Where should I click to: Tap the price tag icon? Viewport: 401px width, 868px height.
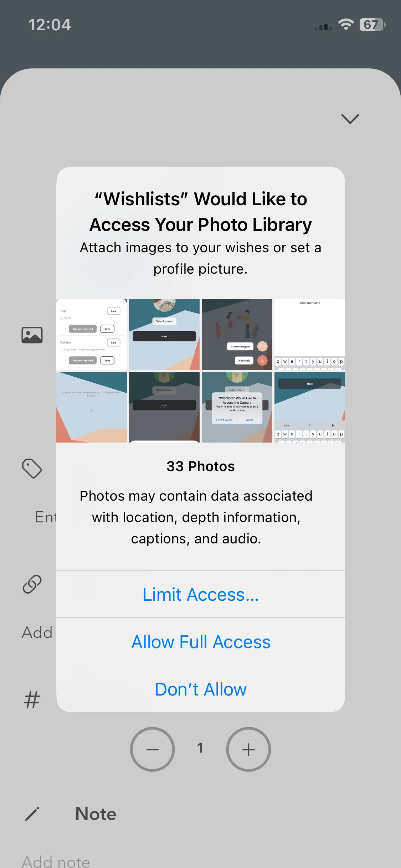(32, 468)
